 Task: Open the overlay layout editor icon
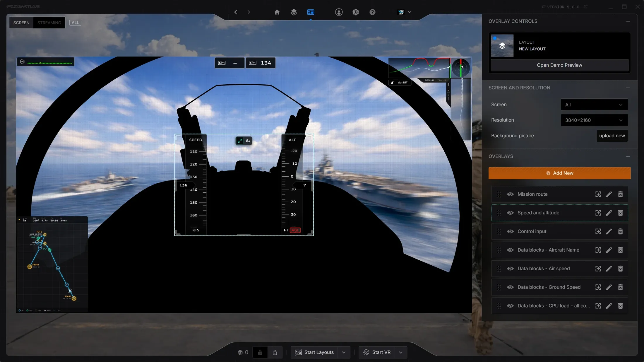[x=311, y=12]
